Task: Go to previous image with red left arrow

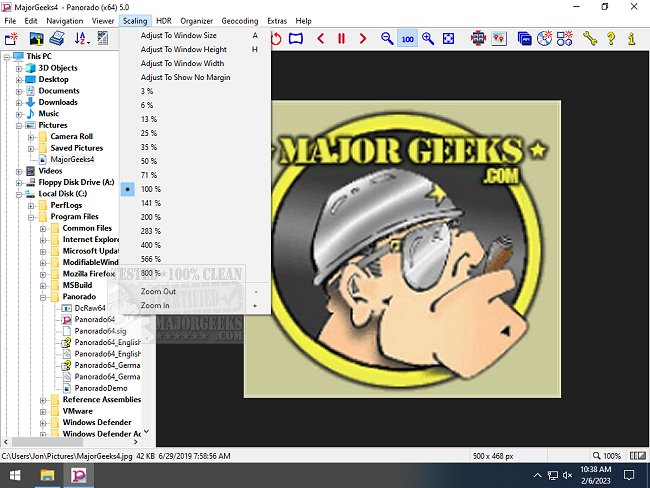Action: 320,39
